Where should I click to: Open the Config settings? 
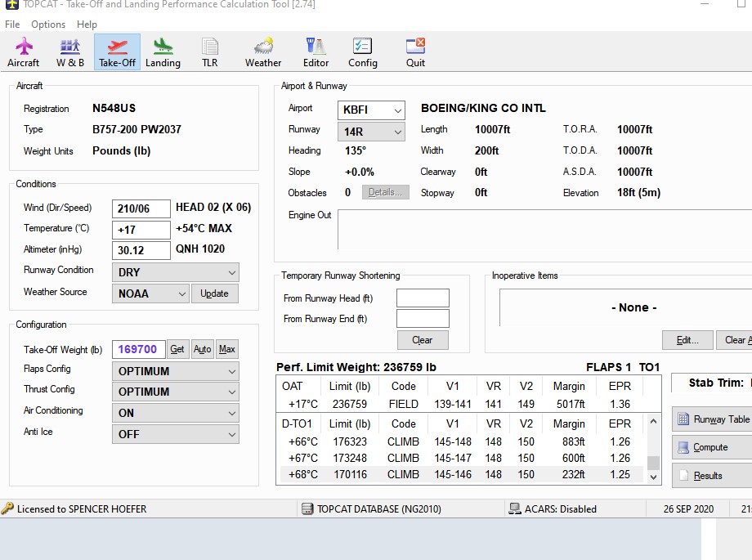coord(362,51)
